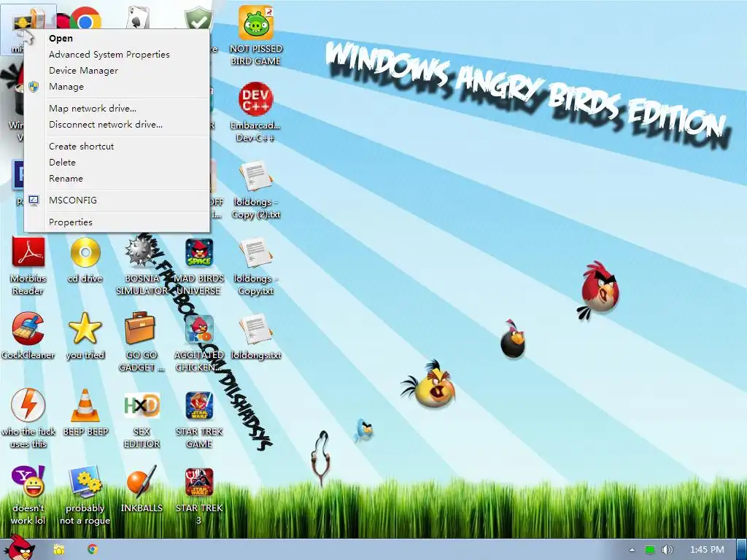
Task: Click the Show desktop strip
Action: pyautogui.click(x=741, y=550)
